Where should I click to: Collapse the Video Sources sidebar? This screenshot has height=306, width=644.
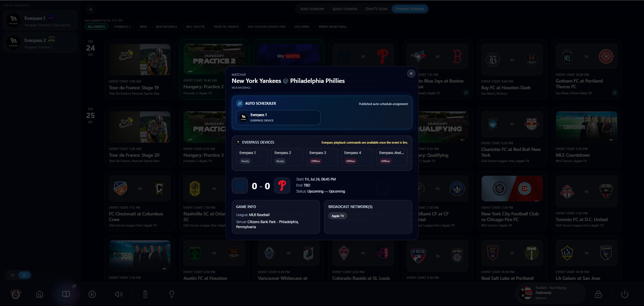[91, 9]
